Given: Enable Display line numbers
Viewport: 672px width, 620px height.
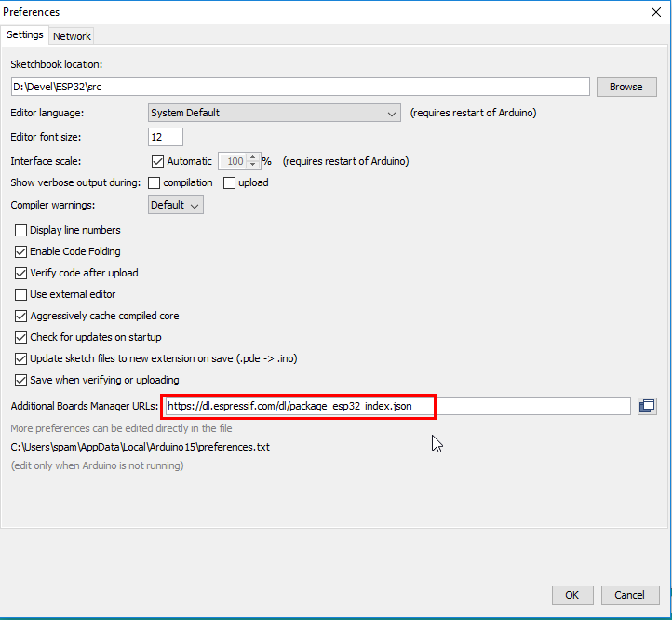Looking at the screenshot, I should (x=20, y=230).
